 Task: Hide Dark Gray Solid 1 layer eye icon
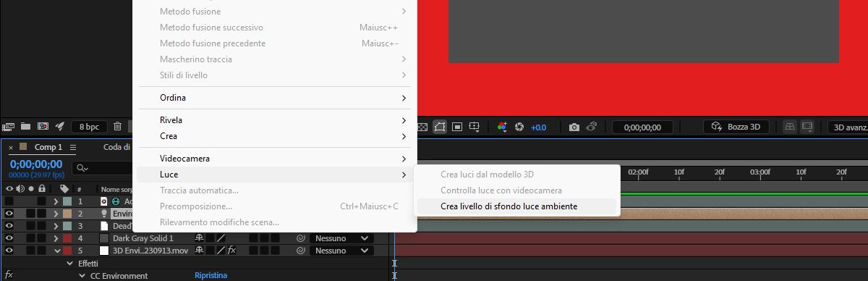9,238
